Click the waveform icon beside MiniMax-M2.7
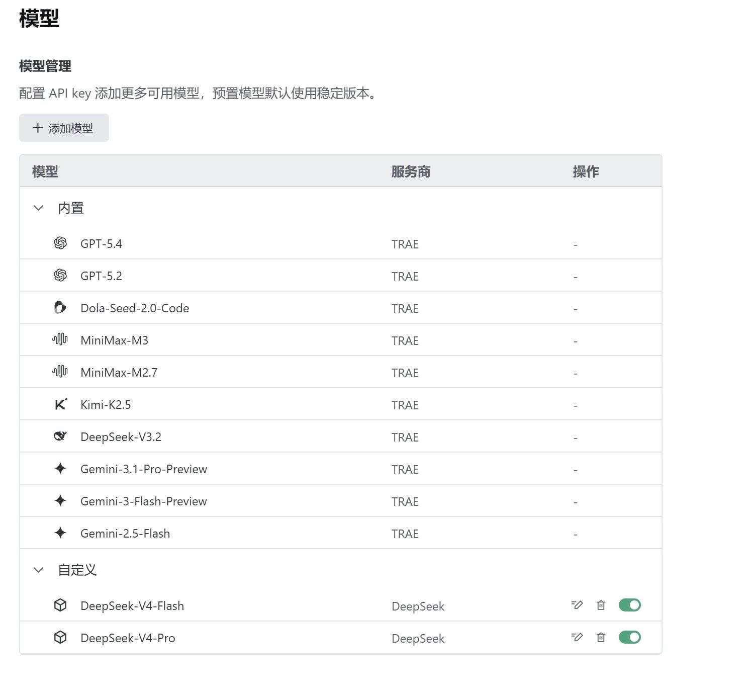Viewport: 744px width, 700px height. [60, 372]
